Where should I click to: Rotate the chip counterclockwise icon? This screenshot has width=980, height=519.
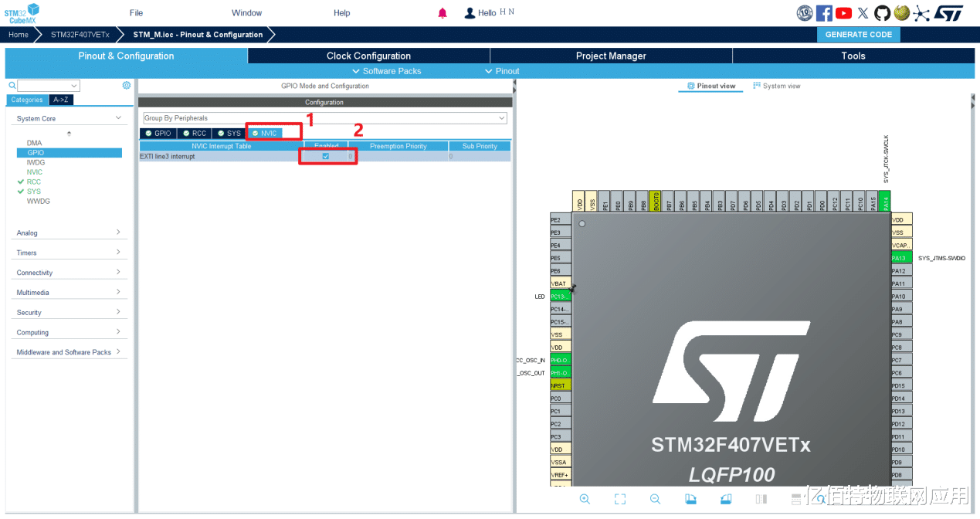pyautogui.click(x=726, y=499)
